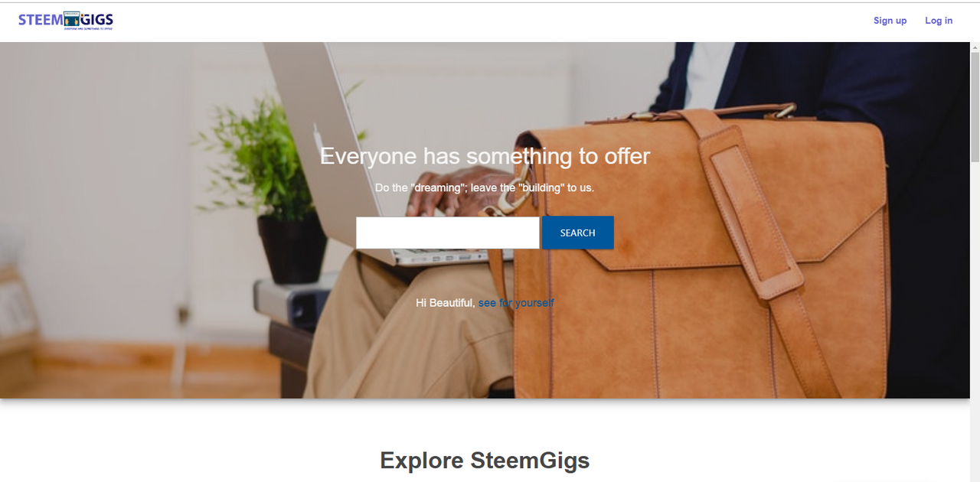Click the 'Do the dreaming' tagline text
This screenshot has width=980, height=482.
pos(485,187)
